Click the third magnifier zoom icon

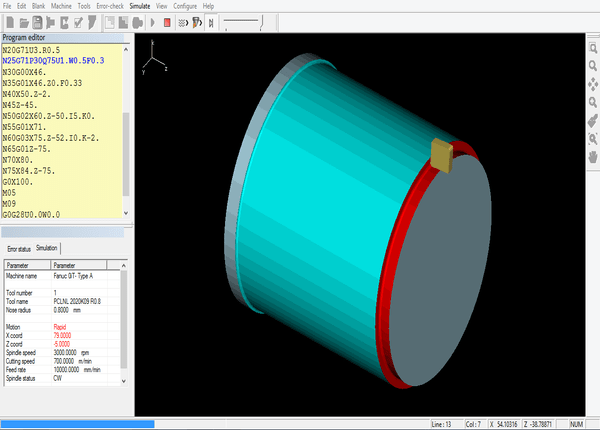point(593,102)
